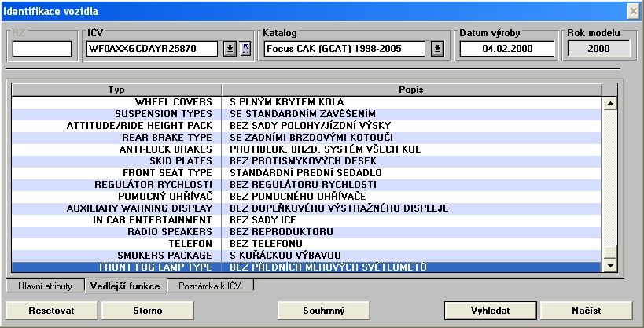The image size is (644, 328).
Task: Close the Identifikace vozidla window
Action: [x=633, y=10]
